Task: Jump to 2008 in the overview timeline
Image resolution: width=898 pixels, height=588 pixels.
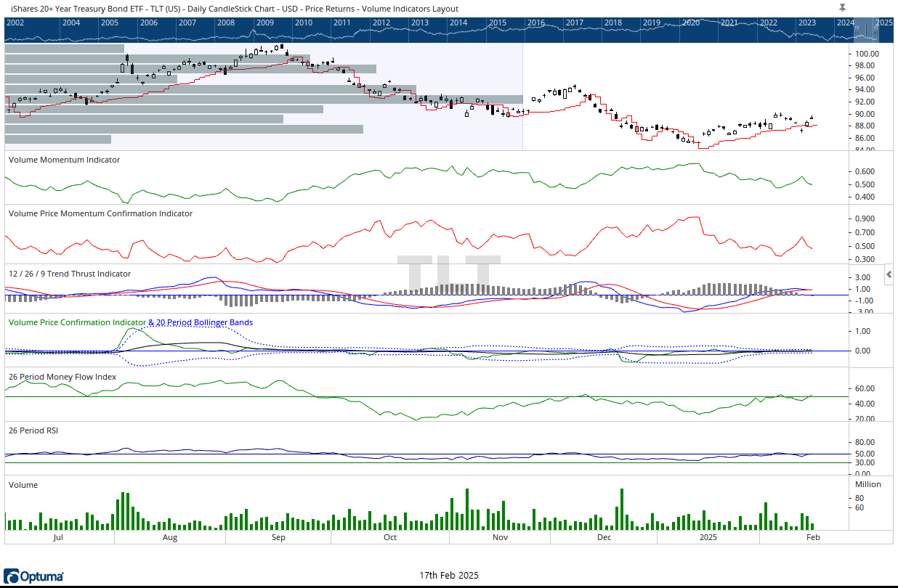Action: pos(226,23)
